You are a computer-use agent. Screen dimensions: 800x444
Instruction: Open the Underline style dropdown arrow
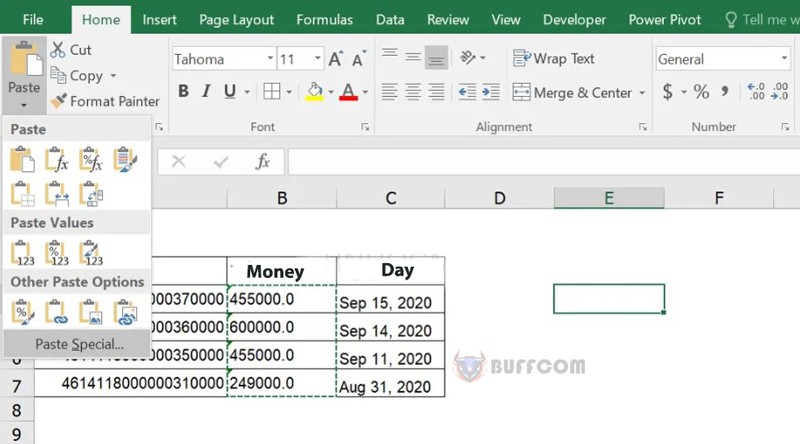pyautogui.click(x=247, y=92)
